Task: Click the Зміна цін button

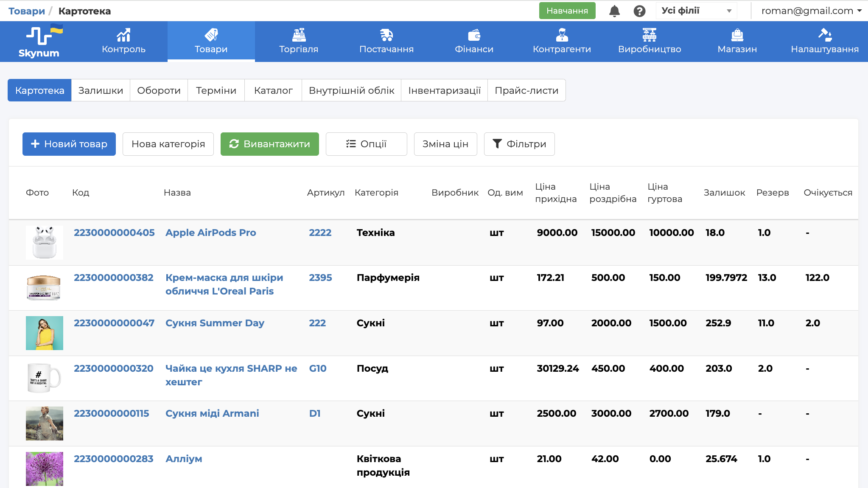Action: coord(445,144)
